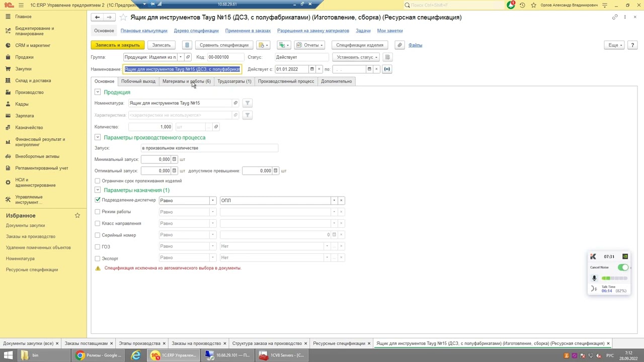Open Windows Start menu
This screenshot has height=362, width=644.
[9, 355]
